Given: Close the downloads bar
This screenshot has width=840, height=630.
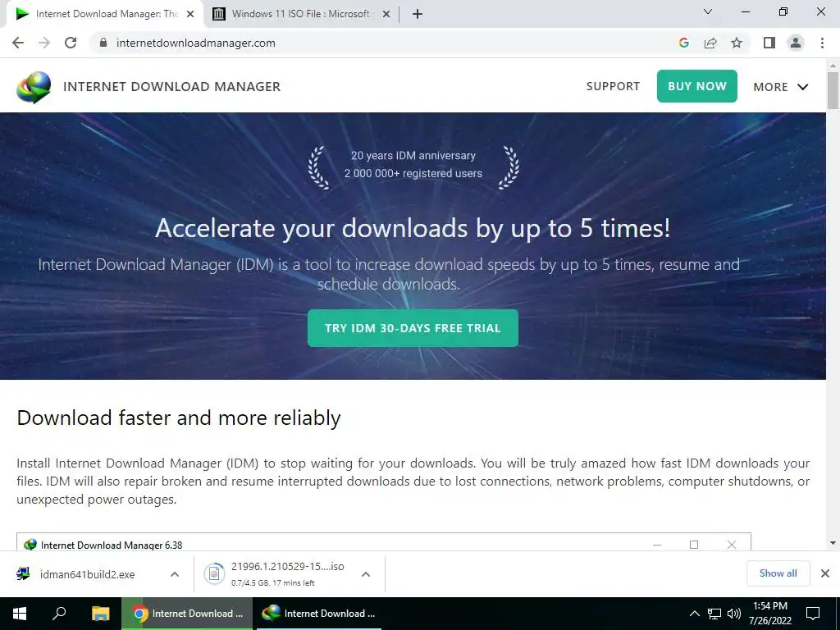Looking at the screenshot, I should click(x=825, y=573).
